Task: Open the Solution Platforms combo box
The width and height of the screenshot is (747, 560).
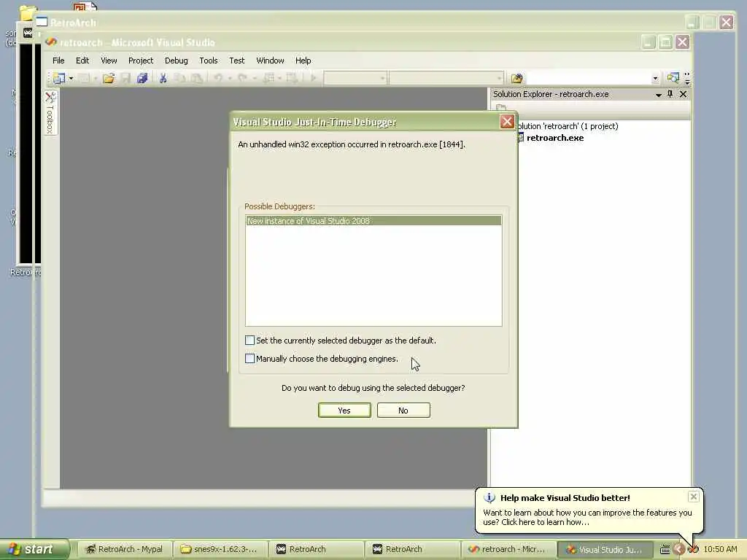Action: (446, 77)
